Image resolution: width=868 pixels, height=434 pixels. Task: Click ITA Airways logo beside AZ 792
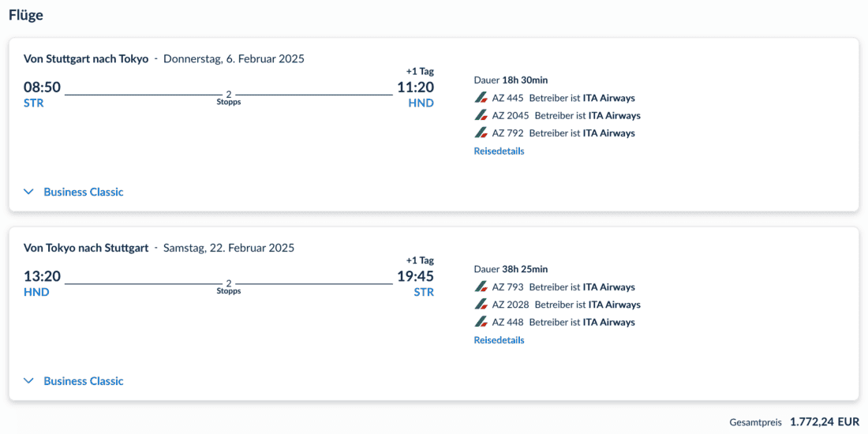pyautogui.click(x=481, y=133)
